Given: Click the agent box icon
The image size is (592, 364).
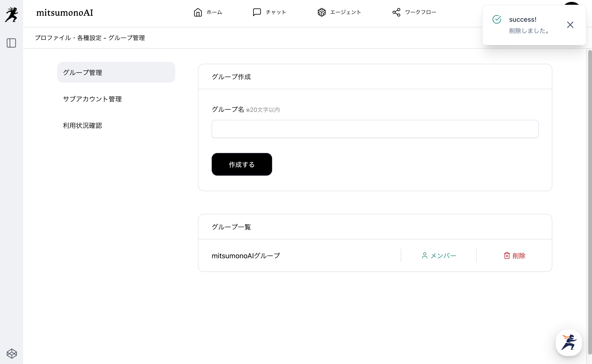Looking at the screenshot, I should 322,12.
